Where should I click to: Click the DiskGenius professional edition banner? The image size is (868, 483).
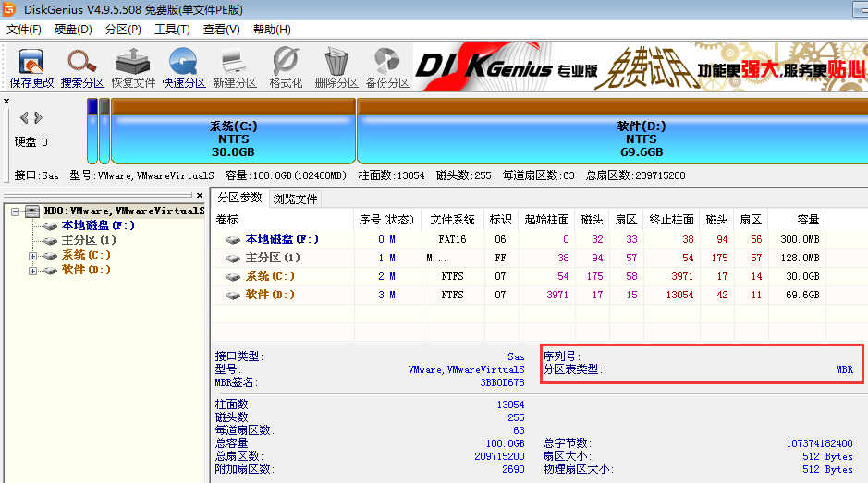pos(638,68)
